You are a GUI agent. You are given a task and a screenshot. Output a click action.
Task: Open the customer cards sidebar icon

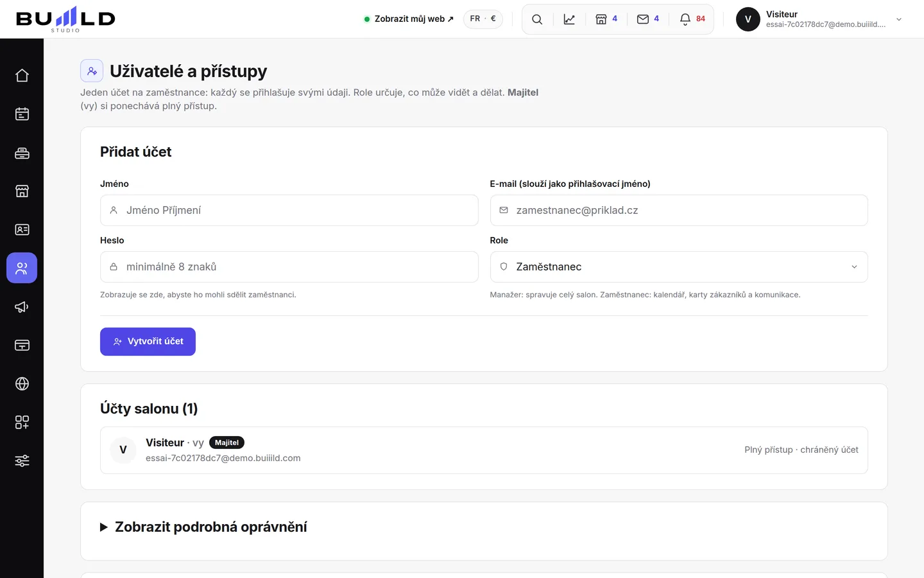click(x=22, y=229)
